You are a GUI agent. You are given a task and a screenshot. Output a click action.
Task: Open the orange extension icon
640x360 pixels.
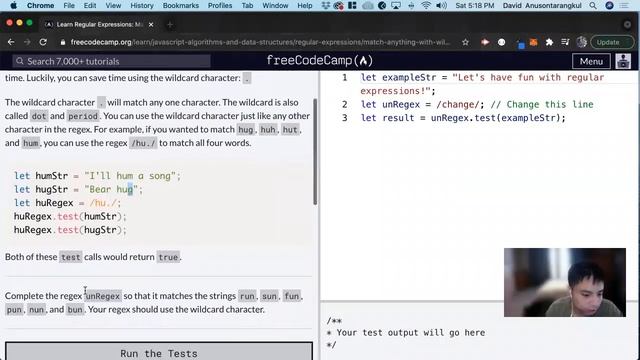533,42
